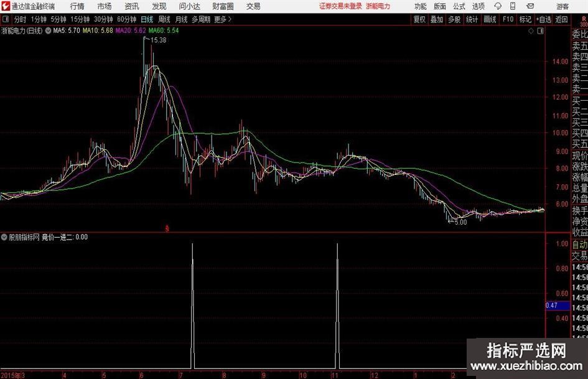
Task: Click the red 通达信 logo icon
Action: [6, 6]
